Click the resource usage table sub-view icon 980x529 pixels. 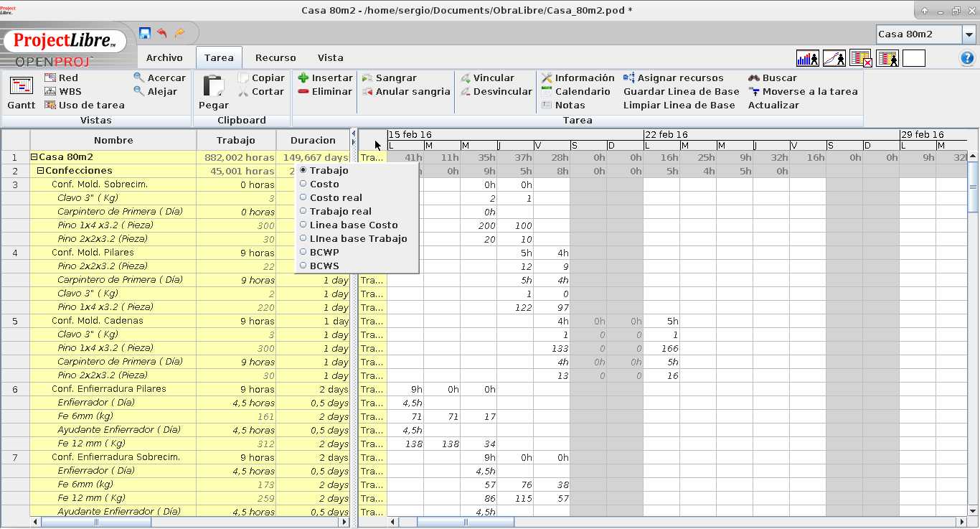[x=887, y=59]
